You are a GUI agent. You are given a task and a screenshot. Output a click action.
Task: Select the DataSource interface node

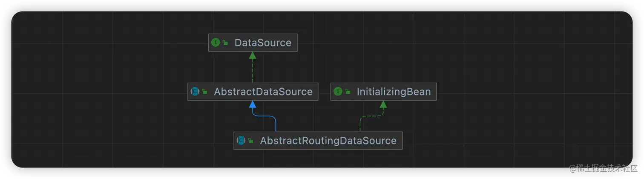(253, 43)
